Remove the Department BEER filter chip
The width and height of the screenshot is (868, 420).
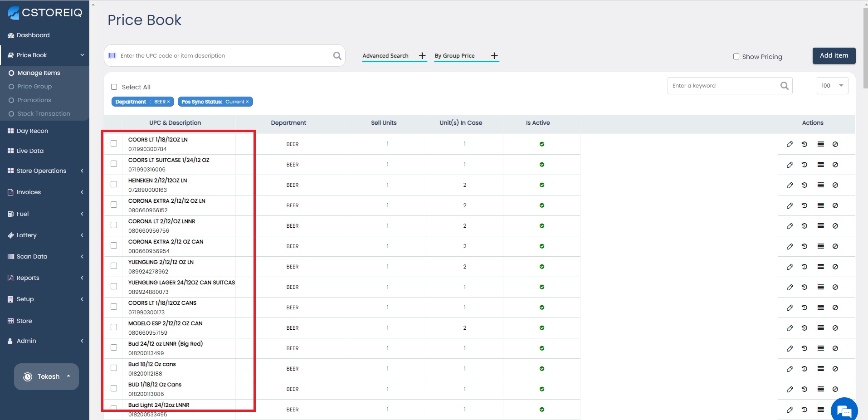click(x=168, y=102)
